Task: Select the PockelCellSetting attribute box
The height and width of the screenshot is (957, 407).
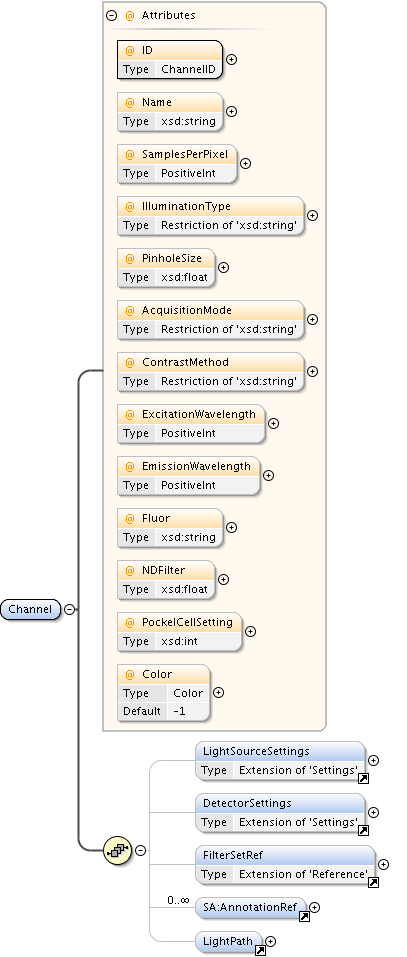Action: point(179,632)
